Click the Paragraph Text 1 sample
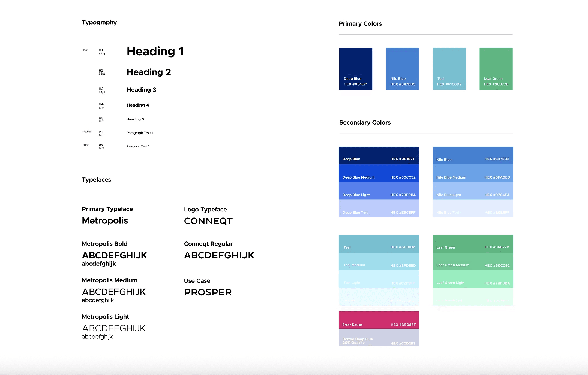Screen dimensions: 588x375 click(x=140, y=133)
